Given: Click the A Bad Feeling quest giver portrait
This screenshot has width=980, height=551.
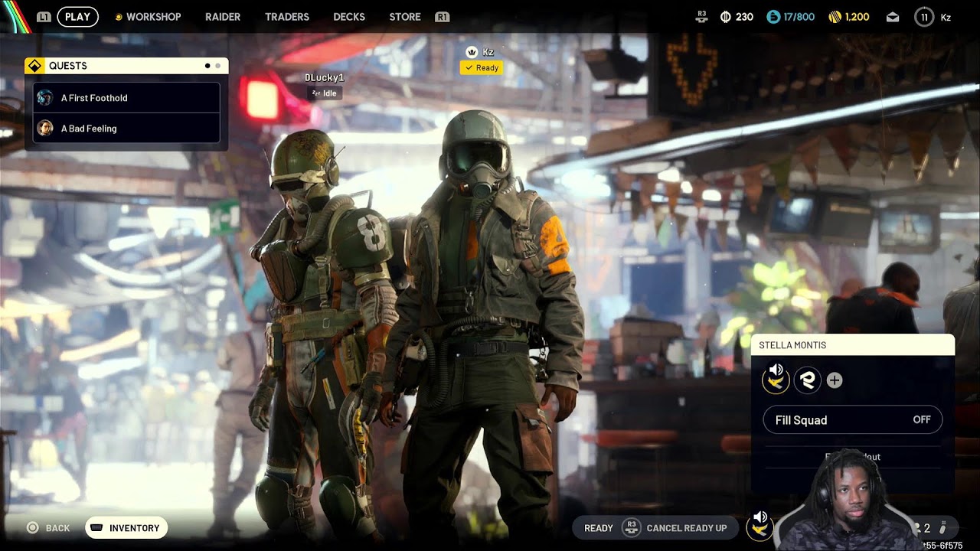Looking at the screenshot, I should click(x=45, y=129).
